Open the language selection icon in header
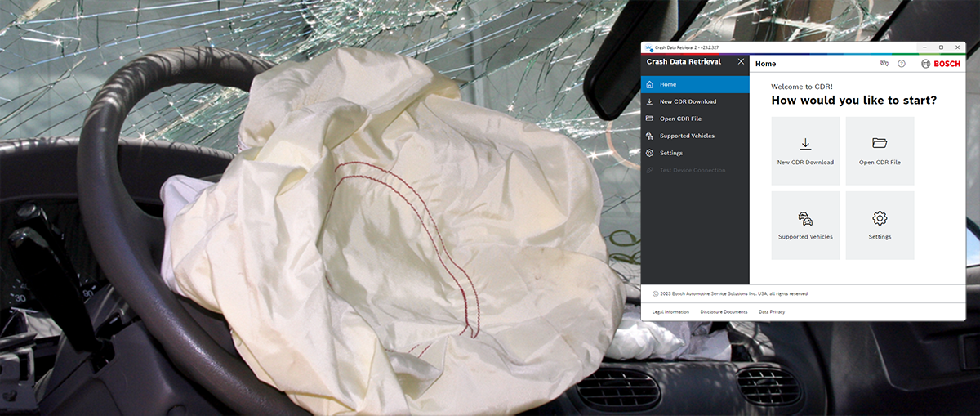980x416 pixels. pos(884,63)
